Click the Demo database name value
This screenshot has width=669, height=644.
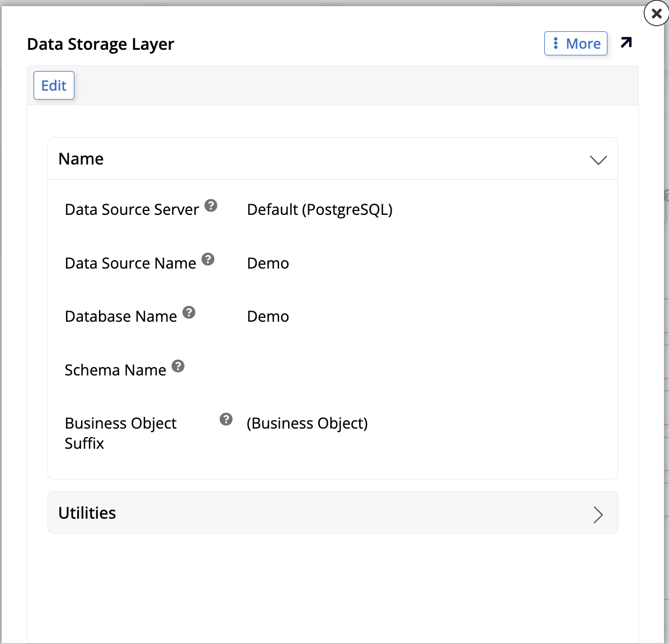[268, 316]
